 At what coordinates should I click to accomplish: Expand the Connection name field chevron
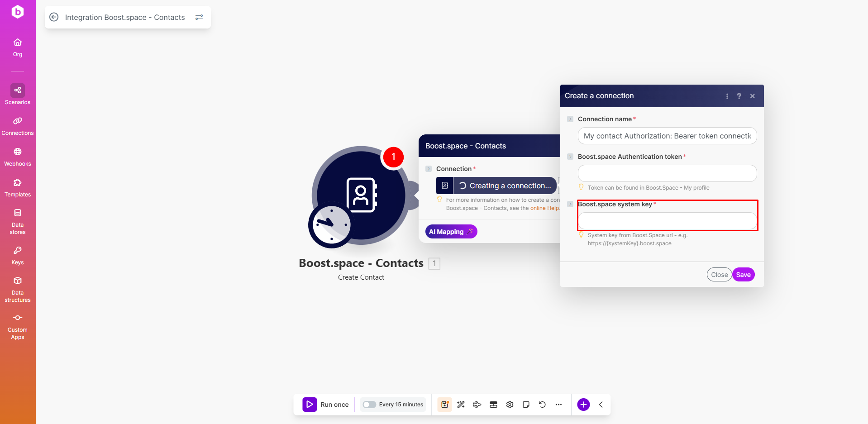570,119
